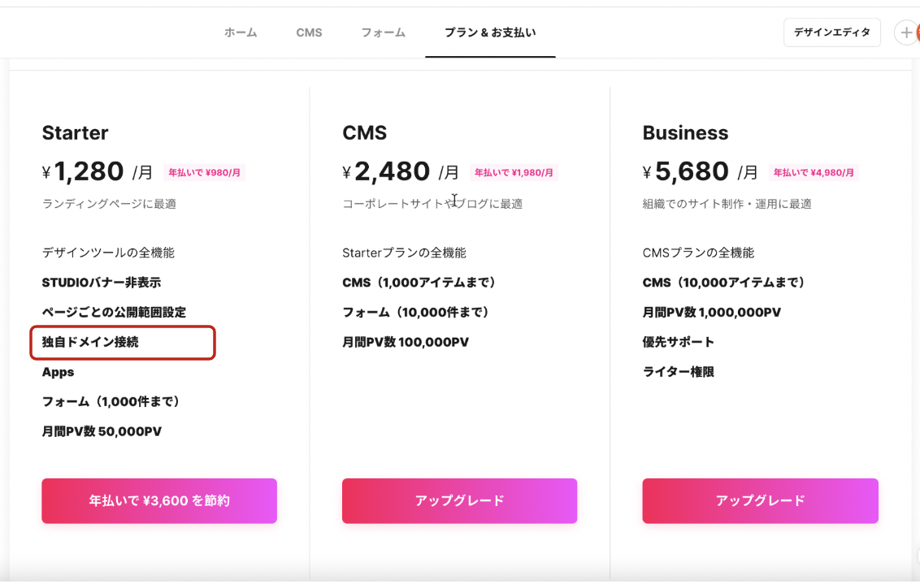Click the plus icon beside デザインエディタ
The image size is (920, 588).
906,32
